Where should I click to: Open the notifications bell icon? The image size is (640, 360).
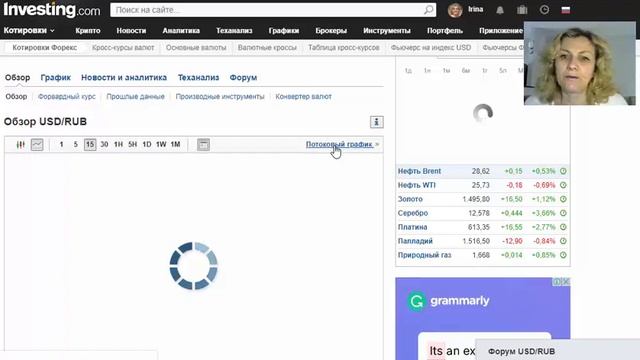(x=500, y=10)
